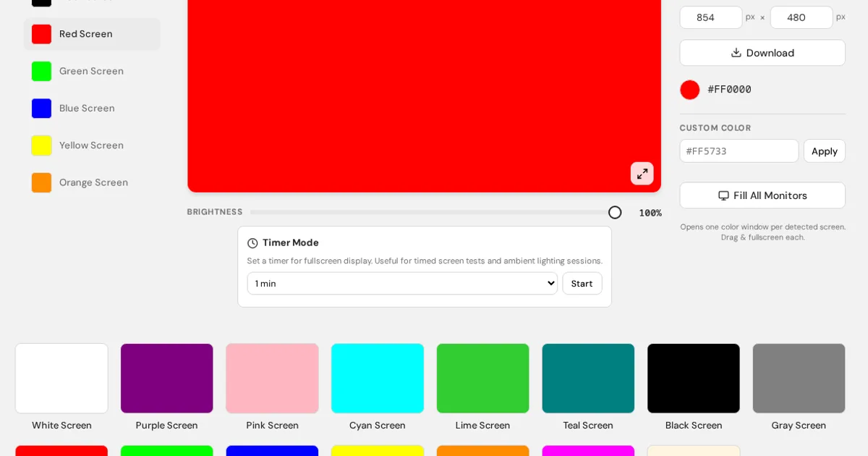Select the White Screen thumbnail
The width and height of the screenshot is (868, 456).
coord(61,379)
